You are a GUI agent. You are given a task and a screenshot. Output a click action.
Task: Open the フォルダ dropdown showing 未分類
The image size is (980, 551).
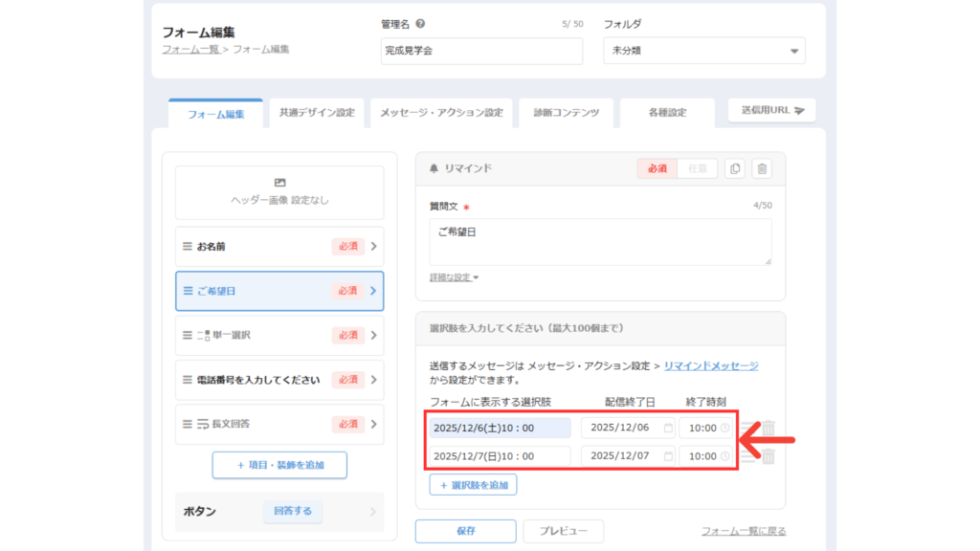703,51
